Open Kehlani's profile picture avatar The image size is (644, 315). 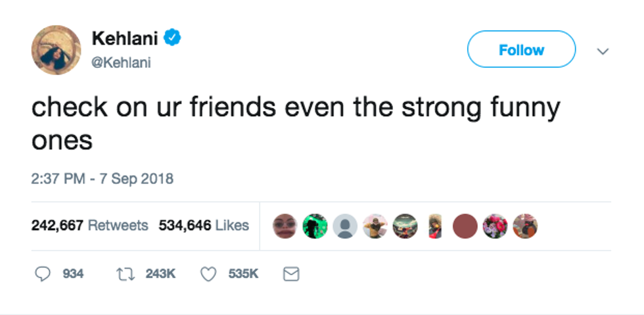coord(56,50)
